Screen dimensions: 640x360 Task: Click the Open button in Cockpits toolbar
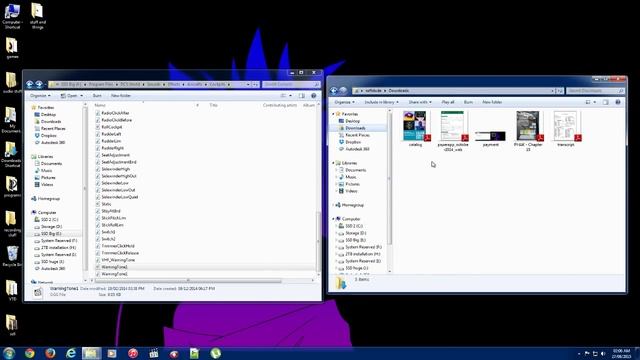point(69,96)
